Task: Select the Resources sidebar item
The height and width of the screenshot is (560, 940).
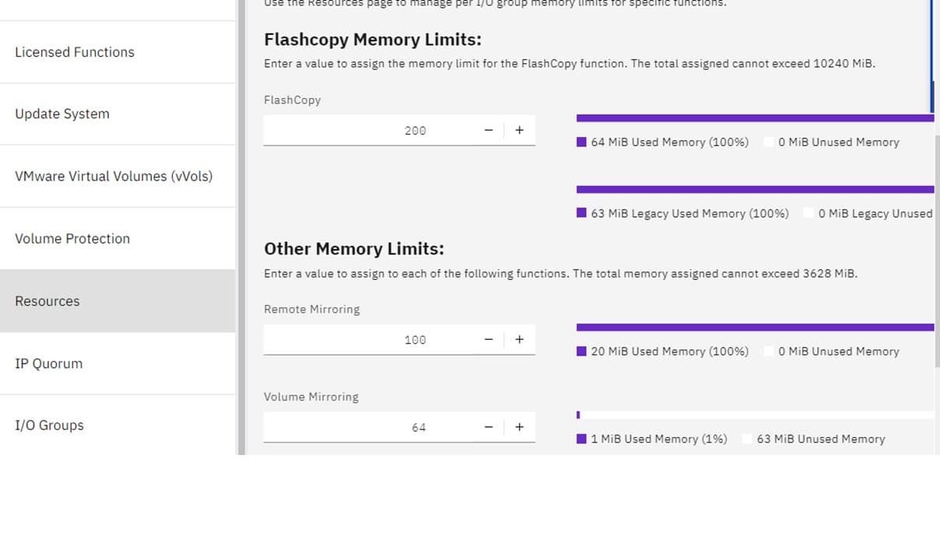Action: coord(117,301)
